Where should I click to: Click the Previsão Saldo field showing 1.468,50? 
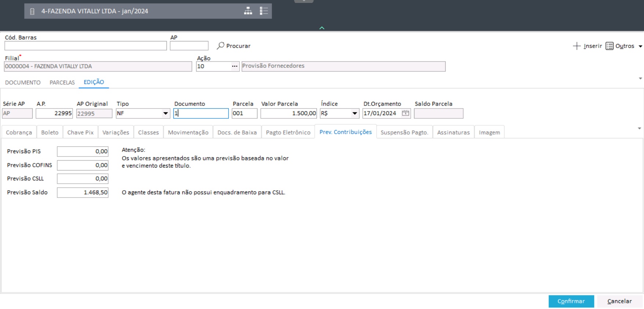pos(83,192)
